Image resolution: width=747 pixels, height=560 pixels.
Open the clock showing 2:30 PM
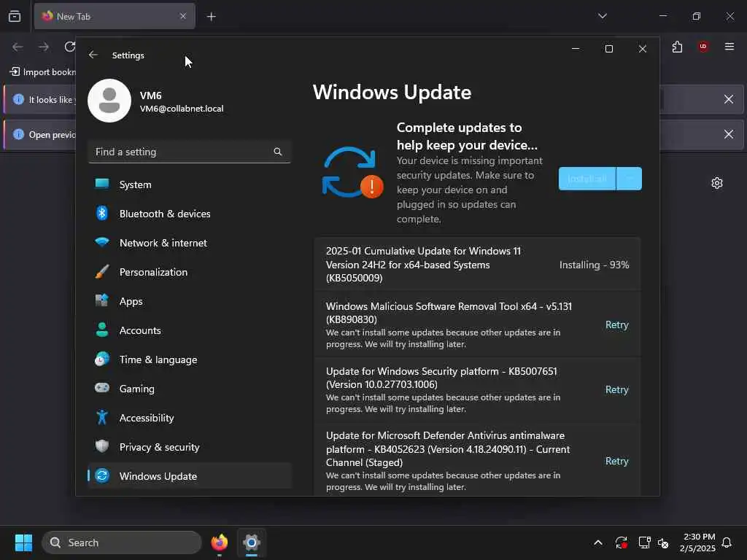coord(697,542)
